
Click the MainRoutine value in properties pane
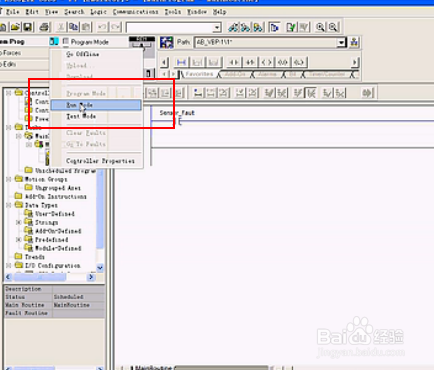point(72,305)
